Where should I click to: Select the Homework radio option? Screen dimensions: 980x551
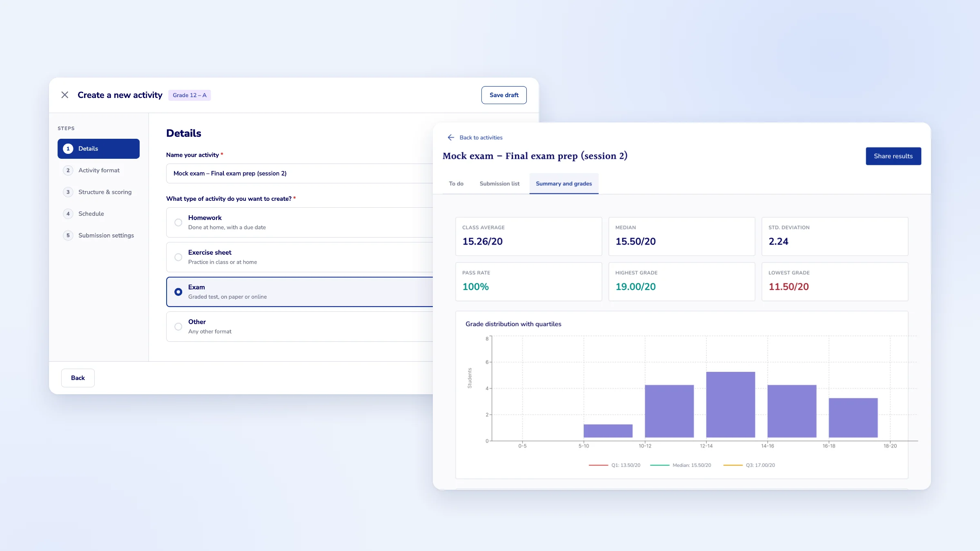(x=178, y=222)
